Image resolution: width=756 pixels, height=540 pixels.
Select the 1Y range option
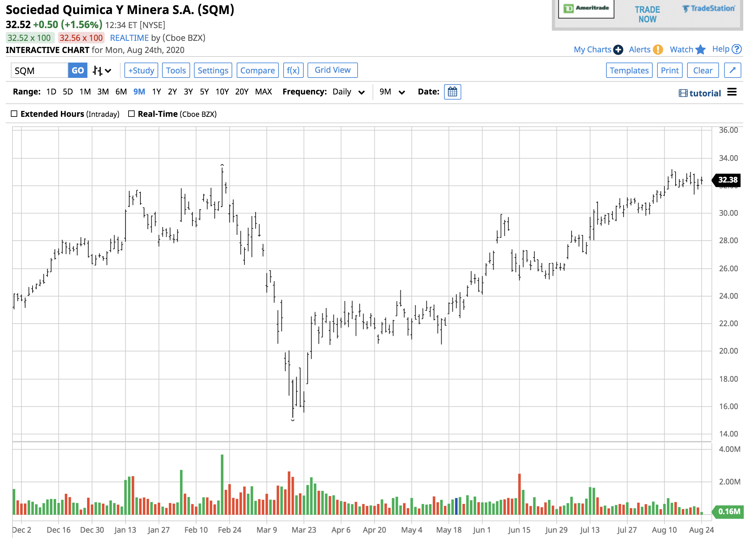[156, 92]
